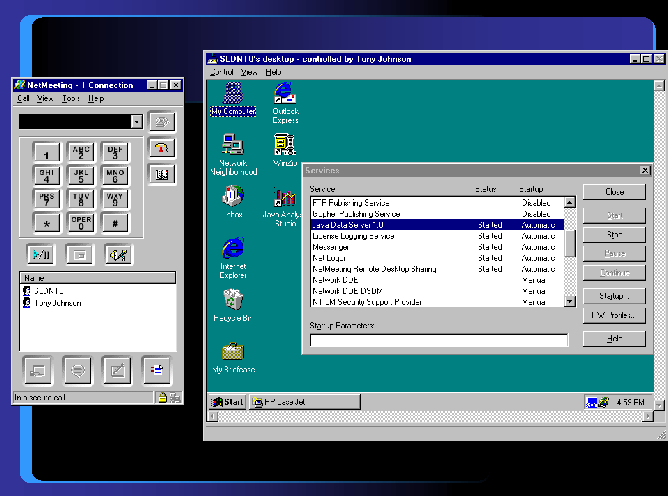Click the Close button in Services dialog
Viewport: 668px width, 496px height.
(614, 191)
